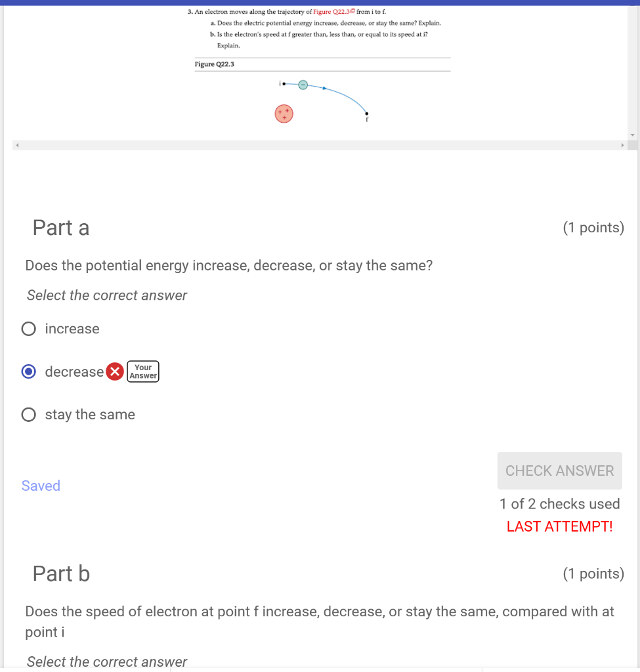The width and height of the screenshot is (640, 672).
Task: Click the boxed "Your Answer" badge
Action: pyautogui.click(x=142, y=371)
